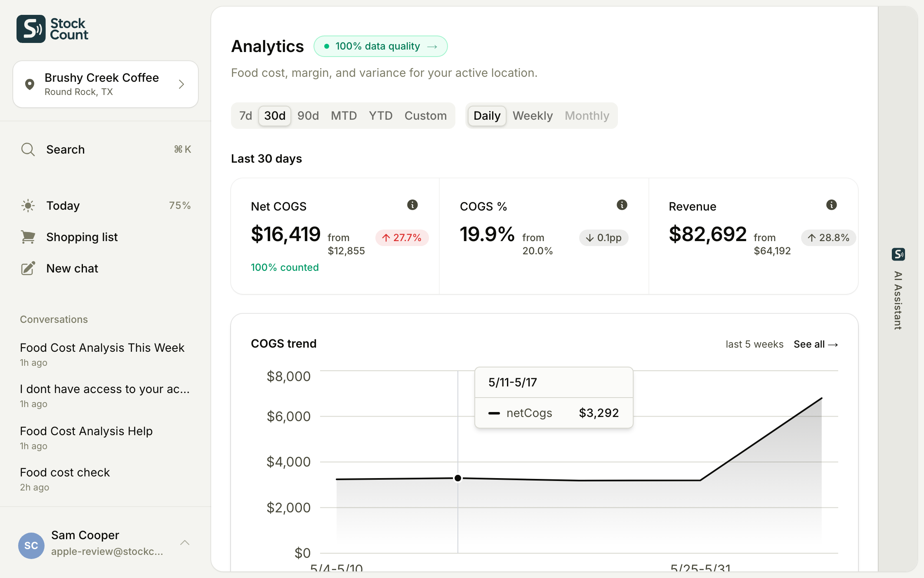Click the $8,000 axis label

pyautogui.click(x=288, y=376)
